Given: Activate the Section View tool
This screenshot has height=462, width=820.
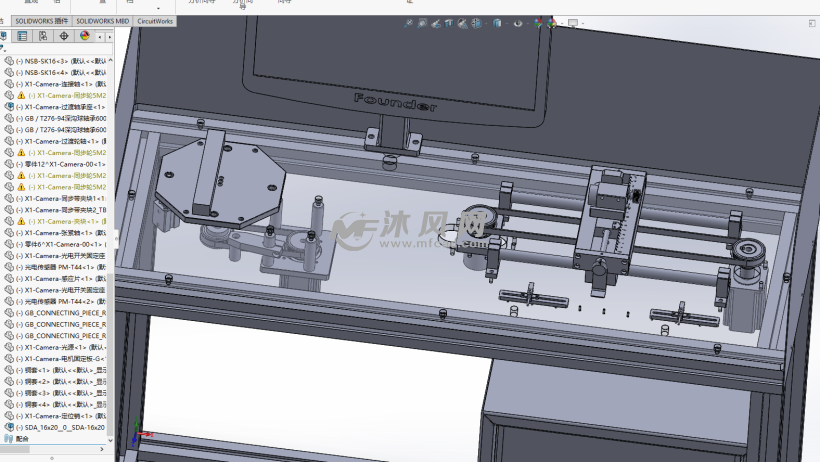Looking at the screenshot, I should (449, 23).
